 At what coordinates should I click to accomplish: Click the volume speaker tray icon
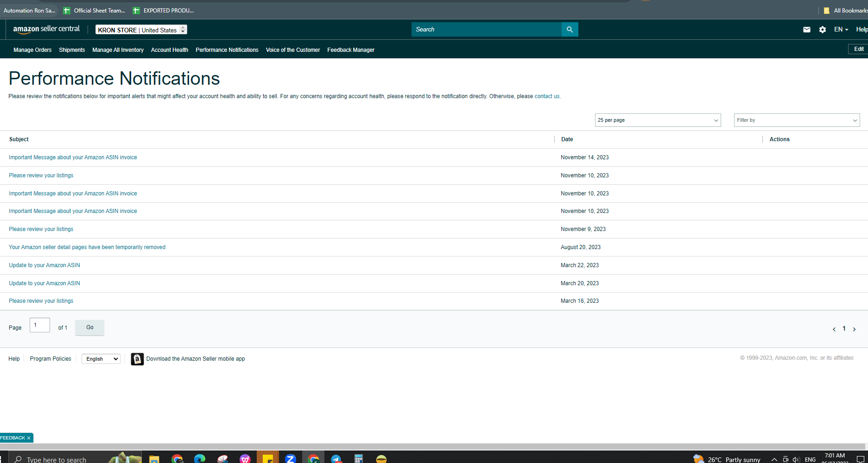pos(797,459)
